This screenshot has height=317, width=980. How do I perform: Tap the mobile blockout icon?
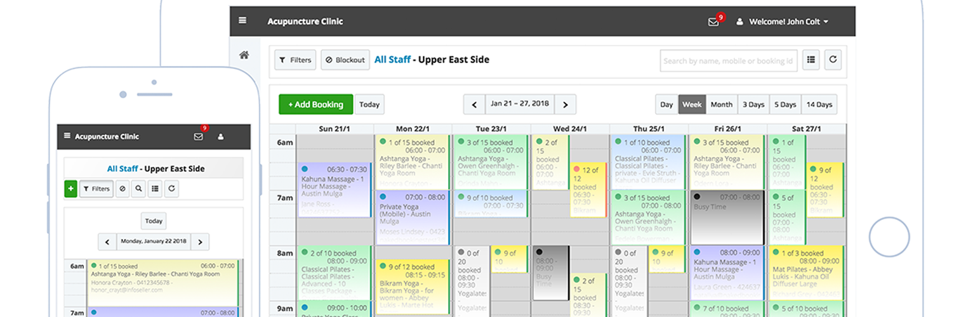click(122, 188)
